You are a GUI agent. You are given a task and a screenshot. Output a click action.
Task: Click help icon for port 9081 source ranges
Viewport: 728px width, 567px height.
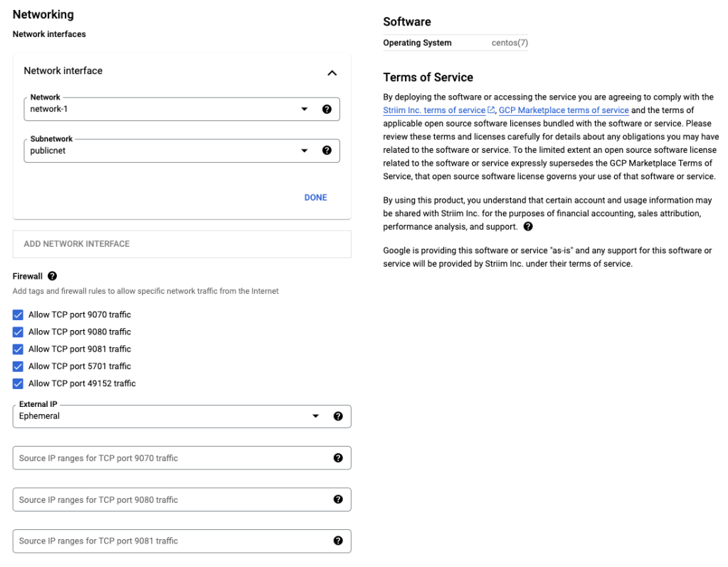point(338,541)
